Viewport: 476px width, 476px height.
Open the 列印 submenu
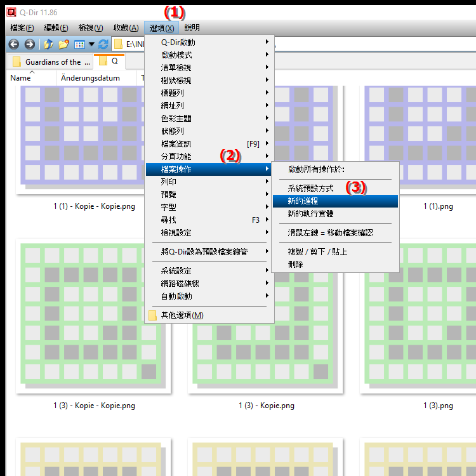pyautogui.click(x=209, y=182)
